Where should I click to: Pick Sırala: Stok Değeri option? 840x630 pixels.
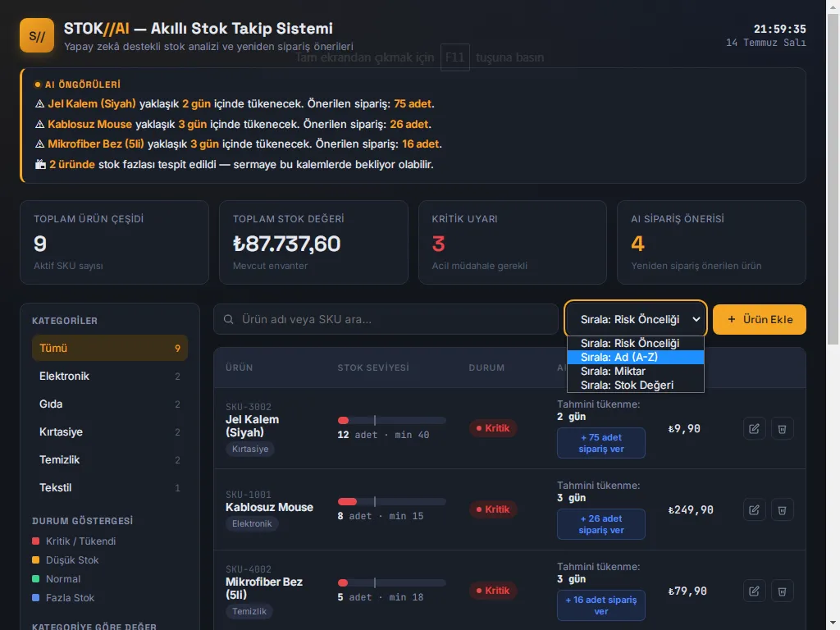pyautogui.click(x=636, y=386)
